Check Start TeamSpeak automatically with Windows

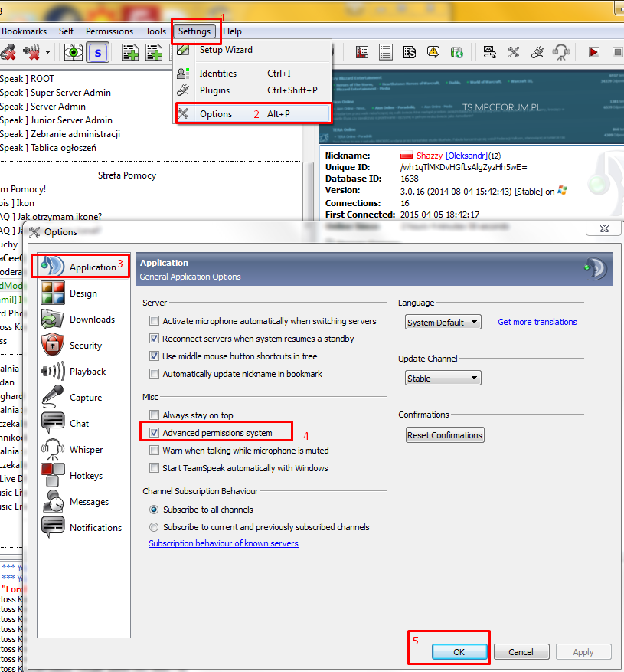(154, 468)
